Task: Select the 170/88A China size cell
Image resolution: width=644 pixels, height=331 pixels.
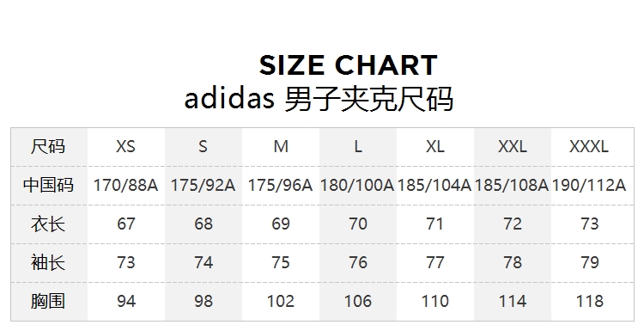Action: pos(125,185)
